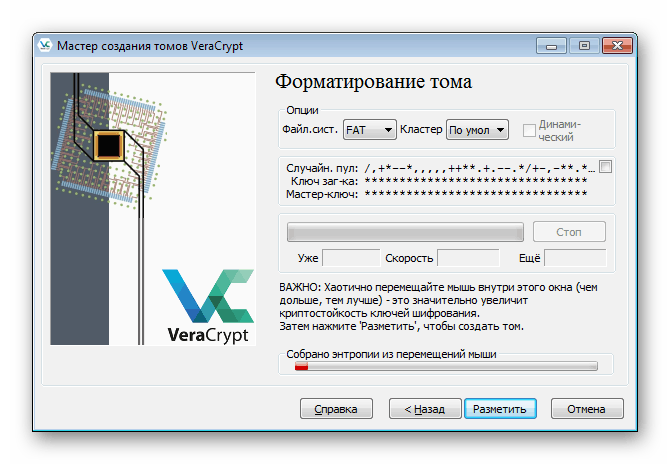Open the Файл.сист. FAT dropdown
The width and height of the screenshot is (670, 464).
pyautogui.click(x=370, y=129)
